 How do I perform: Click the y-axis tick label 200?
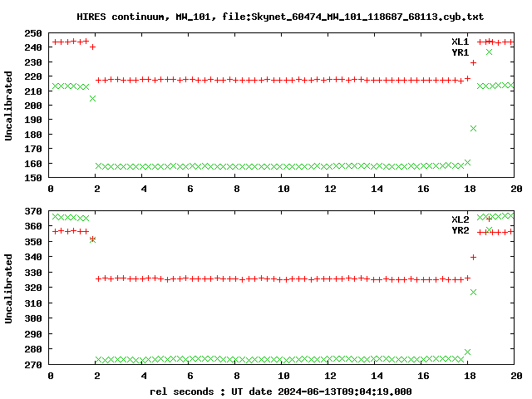click(33, 106)
